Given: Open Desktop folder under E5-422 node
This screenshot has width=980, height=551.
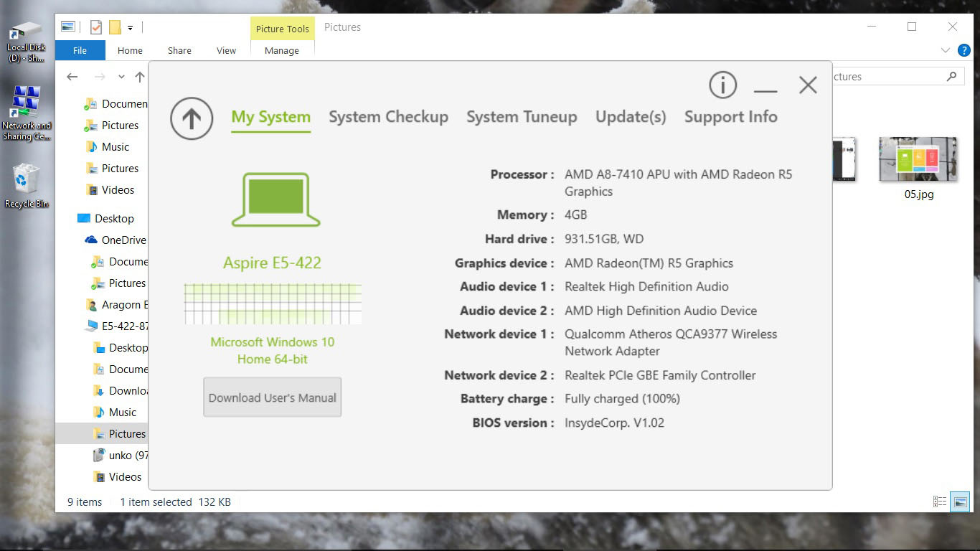Looking at the screenshot, I should 121,347.
